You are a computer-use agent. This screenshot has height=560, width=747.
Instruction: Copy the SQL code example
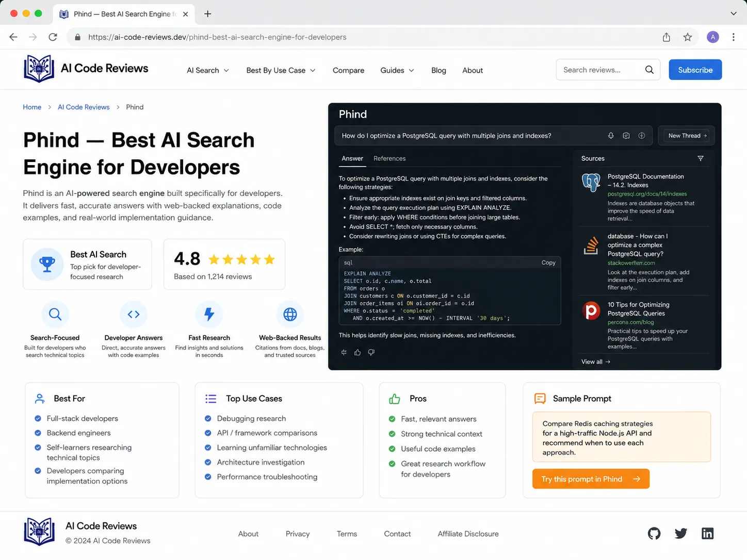coord(548,262)
